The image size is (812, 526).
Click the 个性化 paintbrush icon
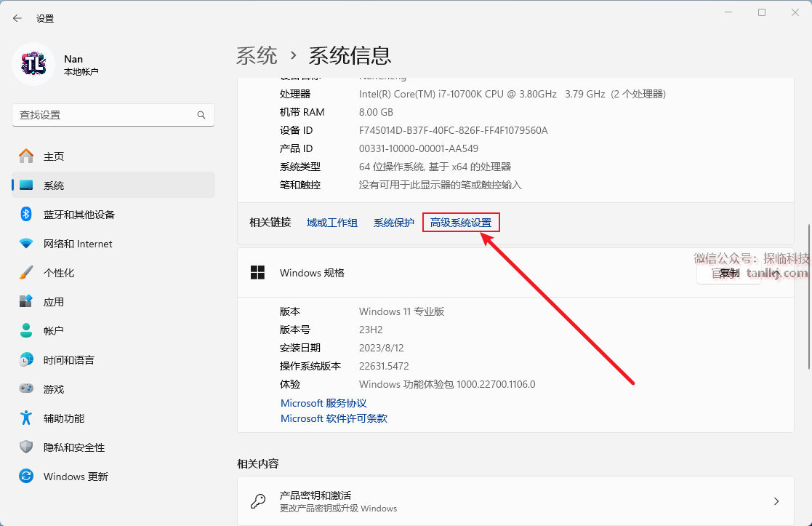tap(26, 273)
